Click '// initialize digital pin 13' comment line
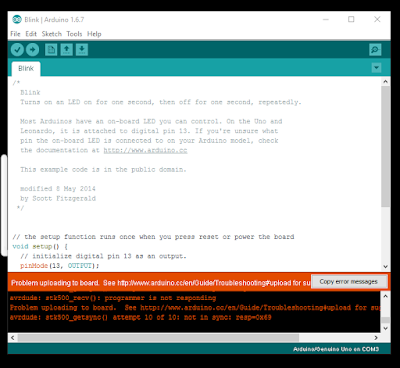This screenshot has height=368, width=400. tap(103, 256)
